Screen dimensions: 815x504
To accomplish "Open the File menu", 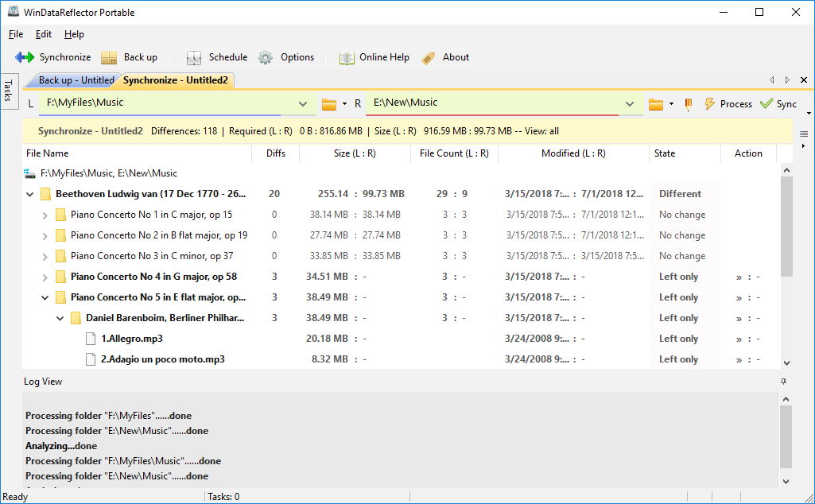I will 16,34.
